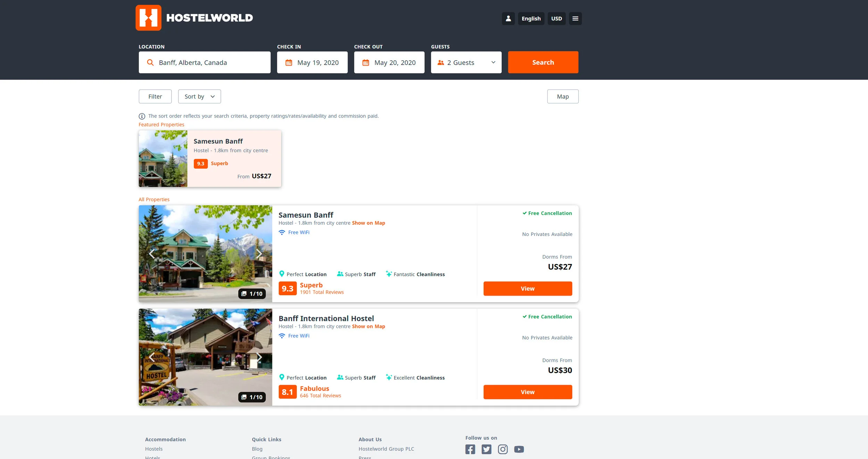The width and height of the screenshot is (868, 459).
Task: Click the Free WiFi icon for Samesun Banff
Action: pyautogui.click(x=282, y=232)
